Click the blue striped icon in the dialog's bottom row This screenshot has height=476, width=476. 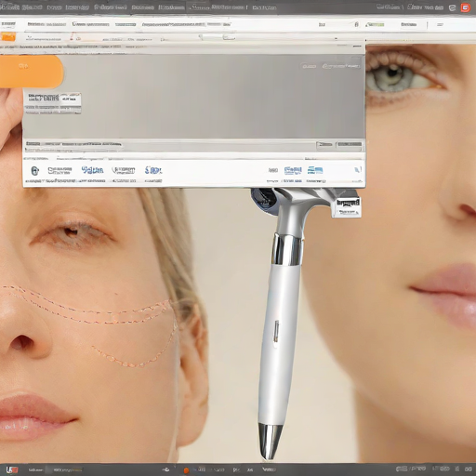315,170
